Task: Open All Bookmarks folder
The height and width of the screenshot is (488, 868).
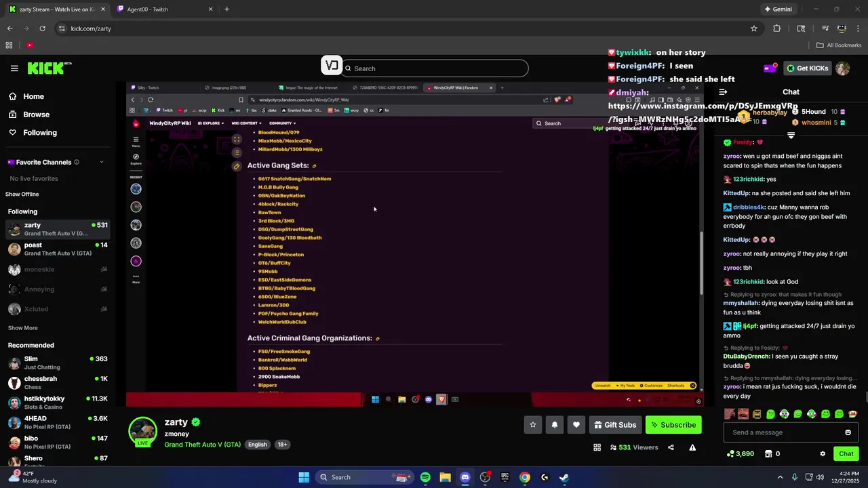Action: click(x=839, y=45)
